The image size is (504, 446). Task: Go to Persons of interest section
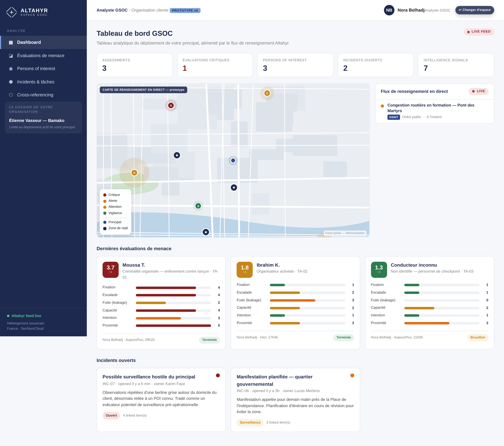tap(43, 69)
